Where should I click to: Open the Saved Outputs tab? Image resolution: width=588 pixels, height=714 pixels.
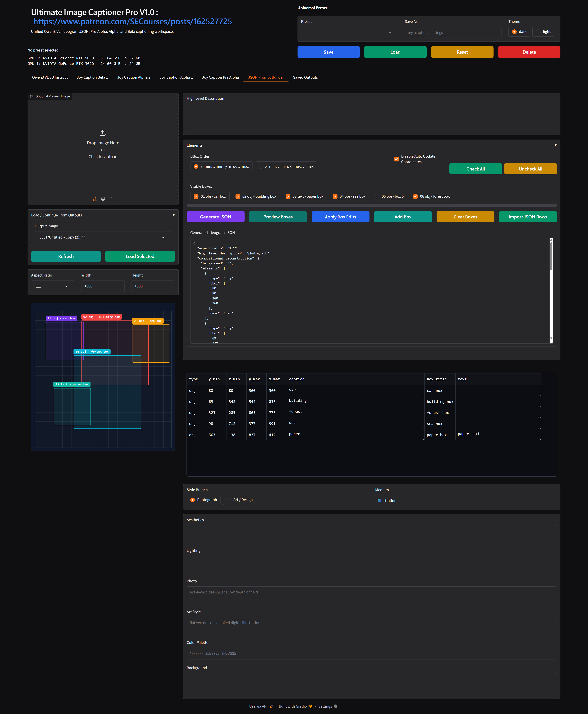[305, 77]
